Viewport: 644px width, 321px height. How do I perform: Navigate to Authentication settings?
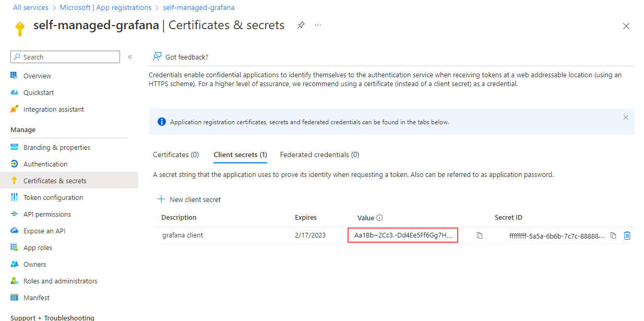click(x=45, y=164)
